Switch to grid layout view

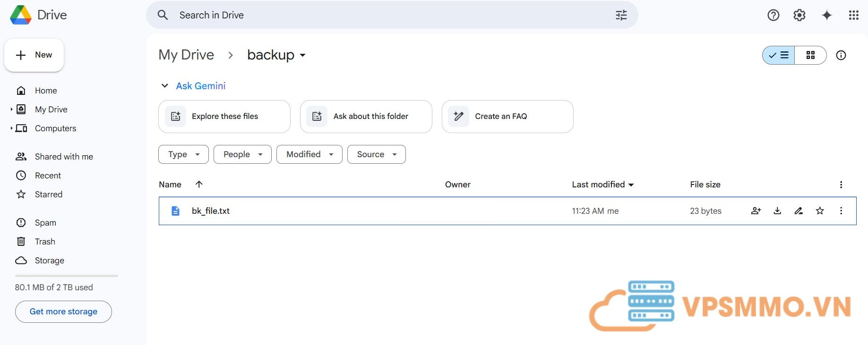point(810,55)
